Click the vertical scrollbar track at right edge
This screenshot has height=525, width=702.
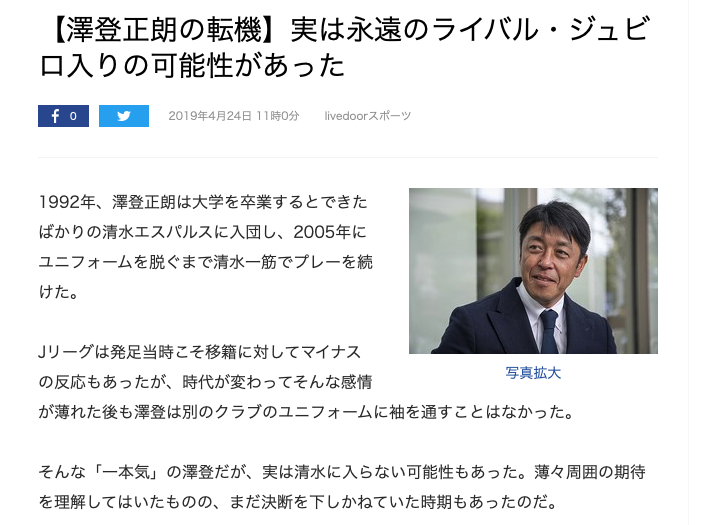[x=695, y=262]
